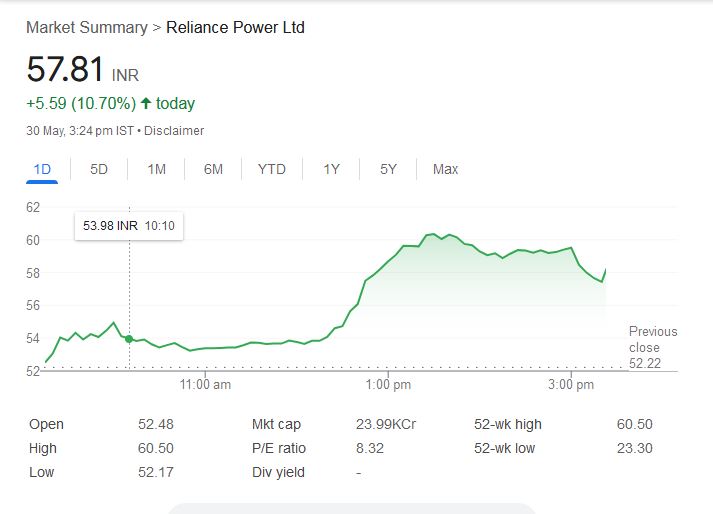Click the 52-wk high value 60.50
Viewport: 713px width, 514px height.
click(635, 424)
